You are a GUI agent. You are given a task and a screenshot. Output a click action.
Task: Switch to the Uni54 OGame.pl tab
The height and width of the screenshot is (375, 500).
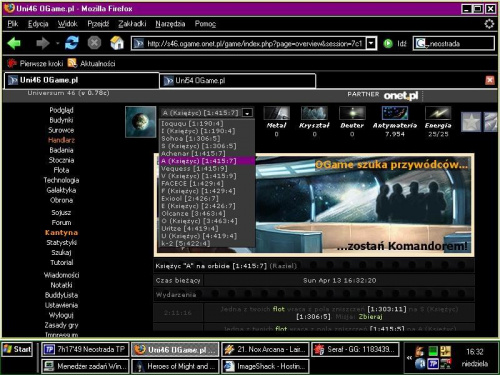coord(237,81)
